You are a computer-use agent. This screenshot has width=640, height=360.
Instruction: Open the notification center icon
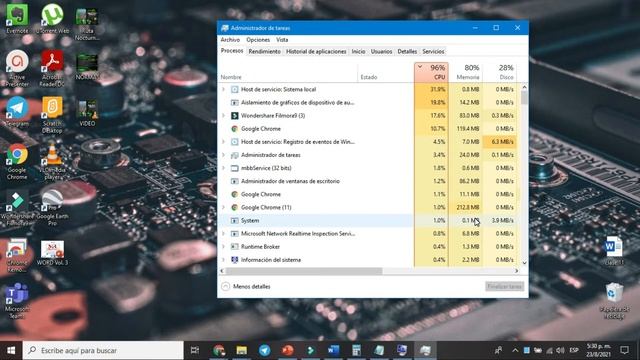(x=624, y=350)
